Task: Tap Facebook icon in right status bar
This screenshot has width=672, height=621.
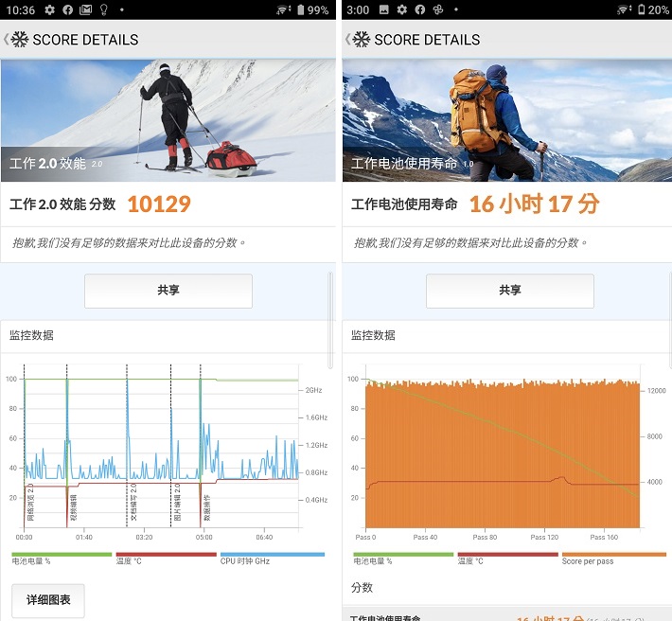Action: coord(420,9)
